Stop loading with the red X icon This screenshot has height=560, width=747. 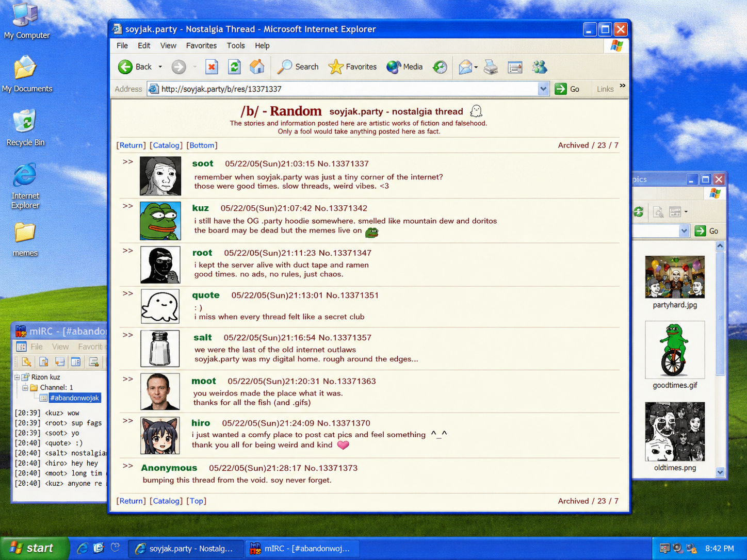[x=212, y=67]
